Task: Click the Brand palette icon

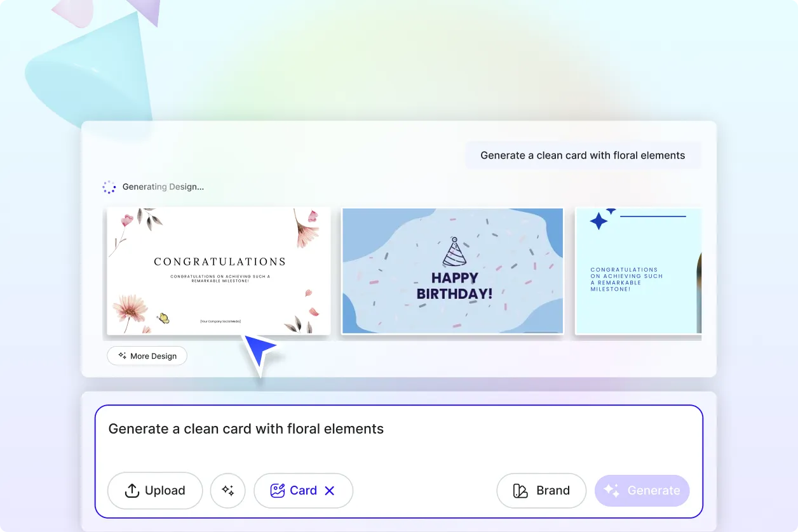Action: tap(520, 491)
